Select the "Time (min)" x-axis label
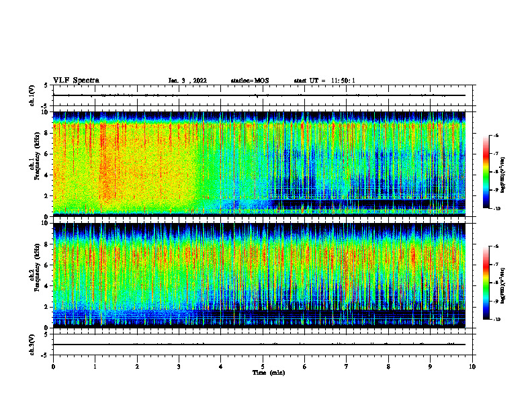Screen dimensions: 532x411 pos(269,373)
